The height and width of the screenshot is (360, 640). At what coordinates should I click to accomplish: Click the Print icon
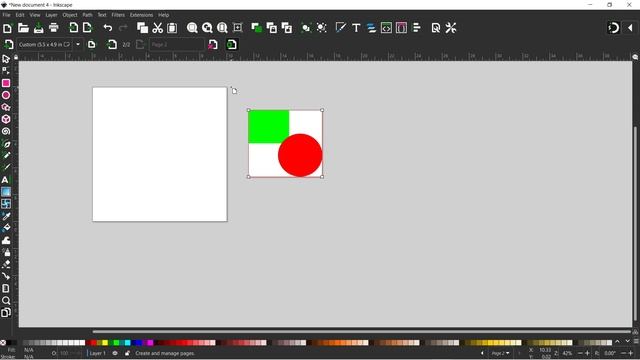(53, 28)
